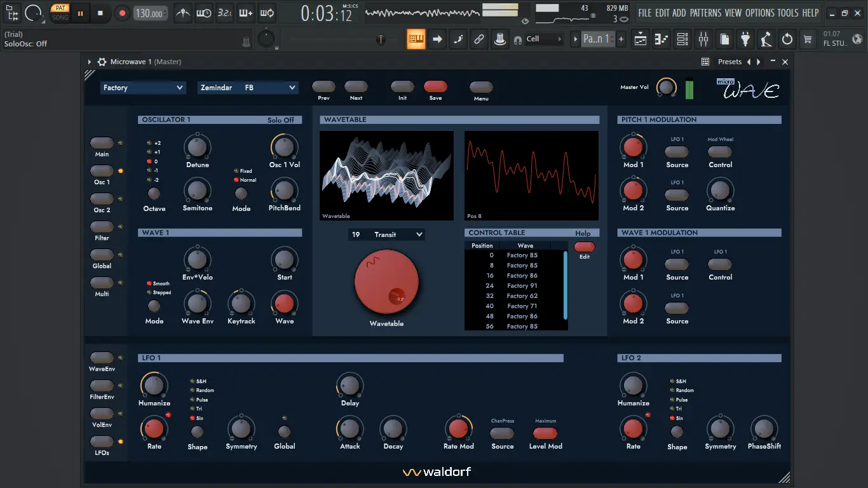Open the Piano roll view icon
The width and height of the screenshot is (868, 488).
(x=661, y=39)
